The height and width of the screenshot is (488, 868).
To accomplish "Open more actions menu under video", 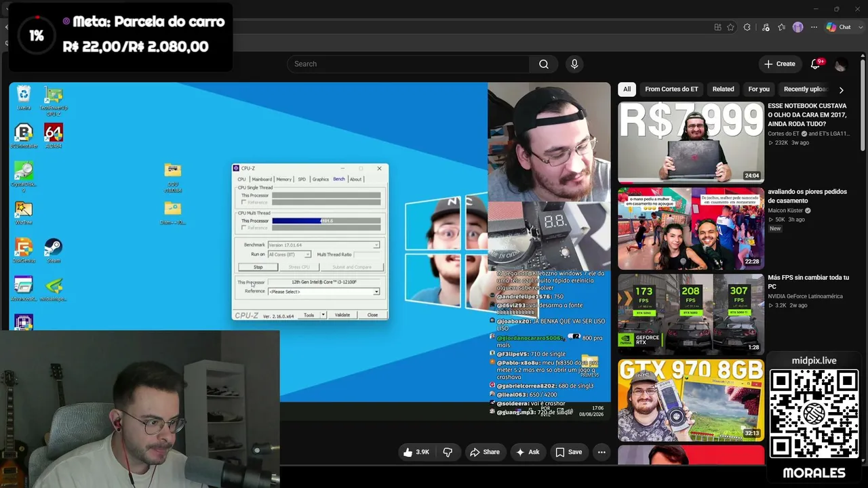I will point(601,452).
